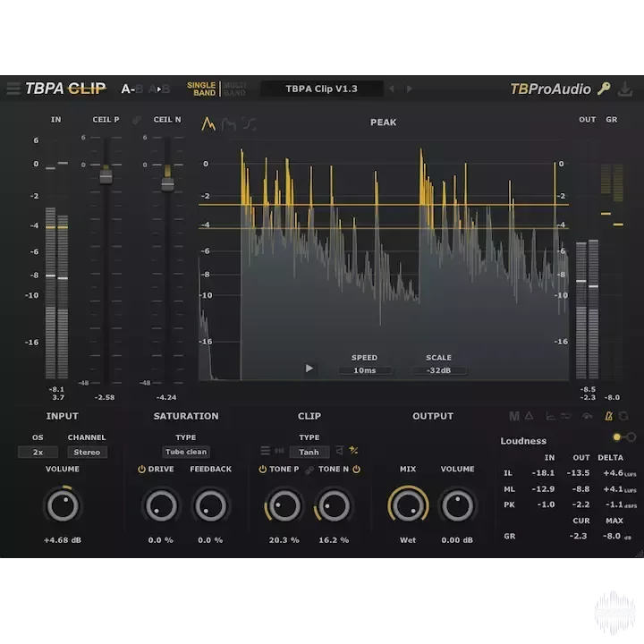This screenshot has height=644, width=644.
Task: Toggle the TONE N power button
Action: 357,469
